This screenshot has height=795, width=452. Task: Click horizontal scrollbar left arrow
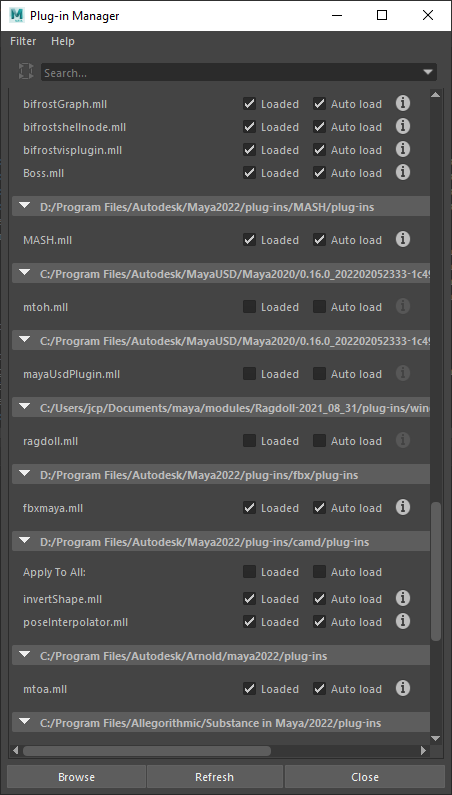16,750
